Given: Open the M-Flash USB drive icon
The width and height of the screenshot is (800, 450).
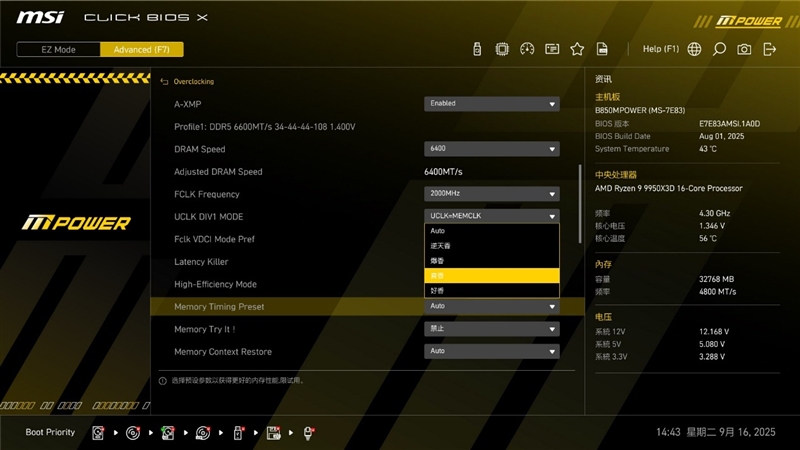Looking at the screenshot, I should 477,49.
